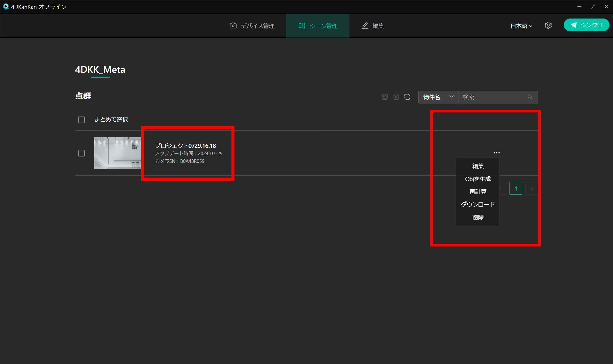This screenshot has height=364, width=613.
Task: Expand the 物件名 filter dropdown
Action: click(438, 97)
